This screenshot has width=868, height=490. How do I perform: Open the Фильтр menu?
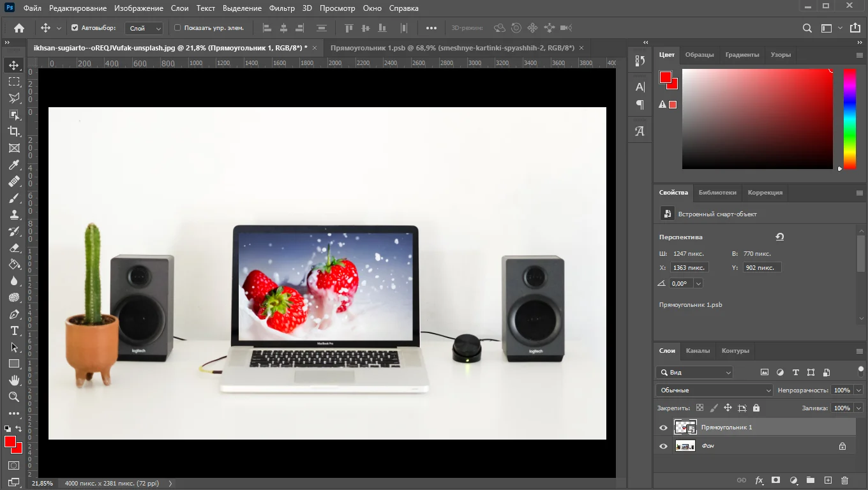coord(281,8)
